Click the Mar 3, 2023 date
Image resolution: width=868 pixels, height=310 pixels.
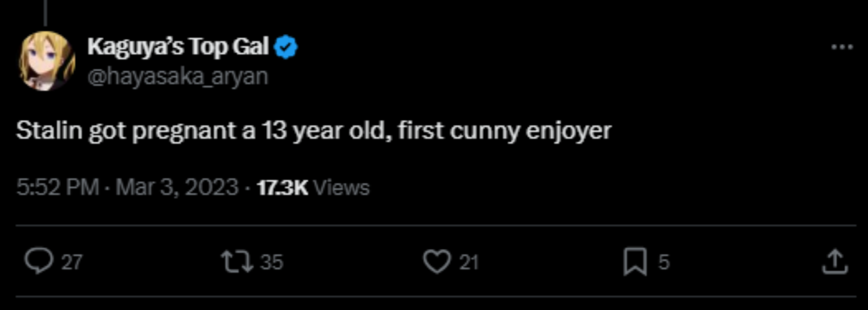pyautogui.click(x=177, y=188)
